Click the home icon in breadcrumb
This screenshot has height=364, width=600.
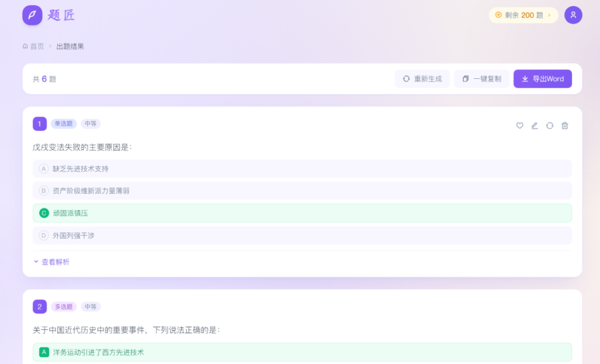(26, 46)
